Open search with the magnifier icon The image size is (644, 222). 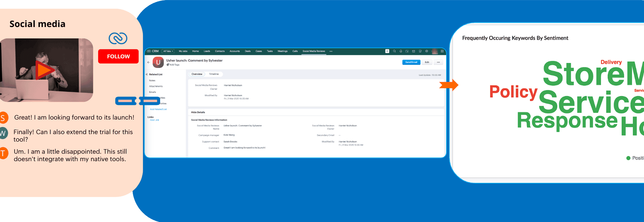coord(394,51)
